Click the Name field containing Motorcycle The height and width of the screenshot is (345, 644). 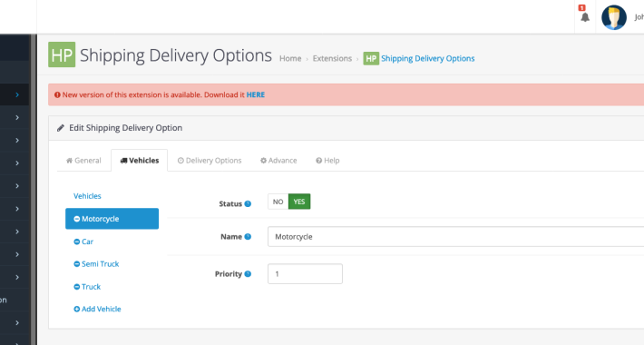click(x=455, y=236)
